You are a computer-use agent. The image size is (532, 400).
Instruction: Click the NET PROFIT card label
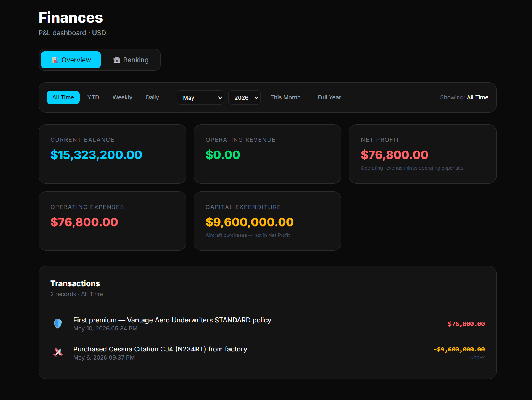[x=380, y=140]
